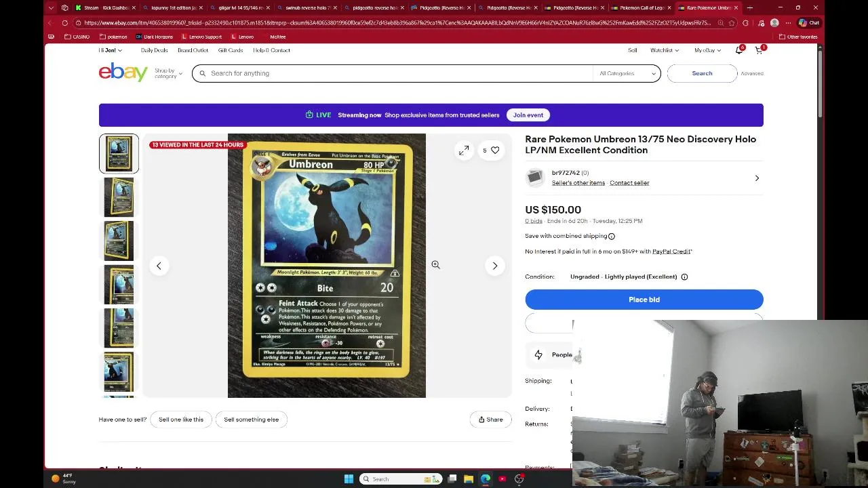Select the fourth Umbreon thumbnail

[x=119, y=284]
